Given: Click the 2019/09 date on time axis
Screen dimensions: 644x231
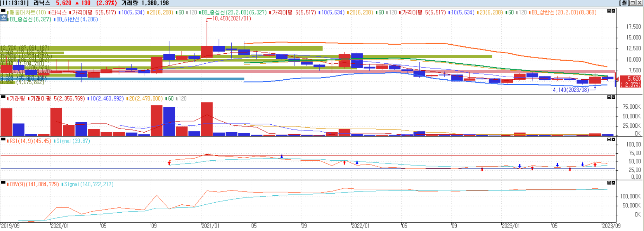Looking at the screenshot, I should point(10,226).
